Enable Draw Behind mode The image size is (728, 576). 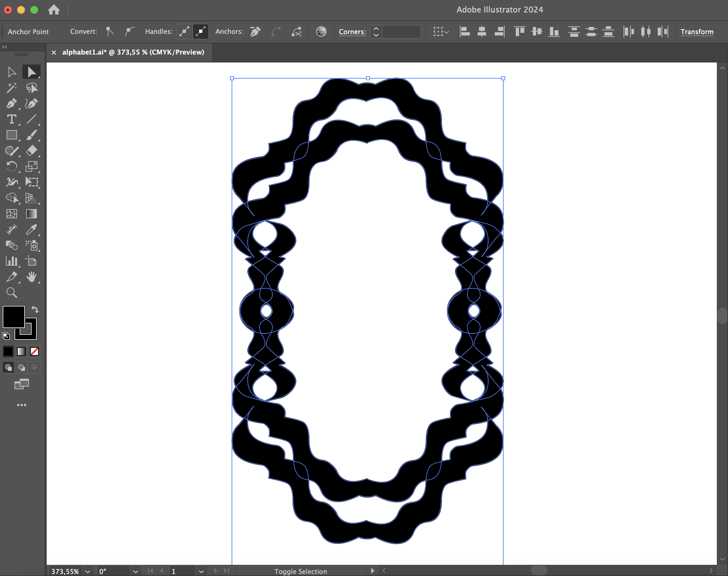[22, 367]
